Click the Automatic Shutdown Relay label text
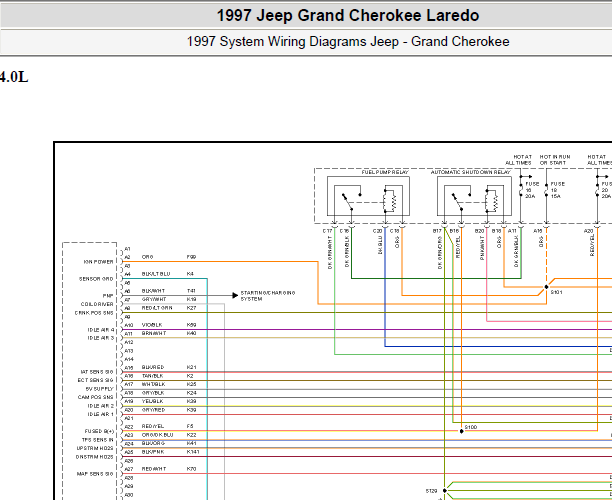The height and width of the screenshot is (500, 612). [x=470, y=172]
